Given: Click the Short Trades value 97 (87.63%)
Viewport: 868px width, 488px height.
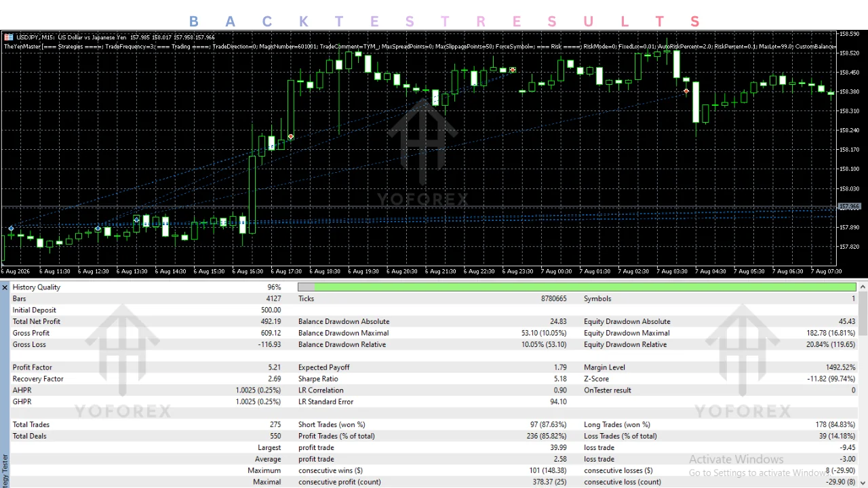Looking at the screenshot, I should [x=548, y=425].
